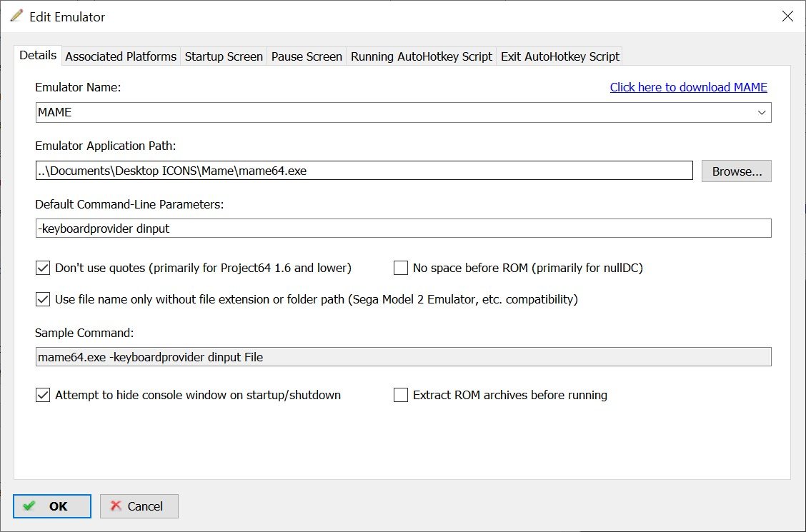The width and height of the screenshot is (806, 532).
Task: Click into the Emulator Application Path field
Action: (x=364, y=171)
